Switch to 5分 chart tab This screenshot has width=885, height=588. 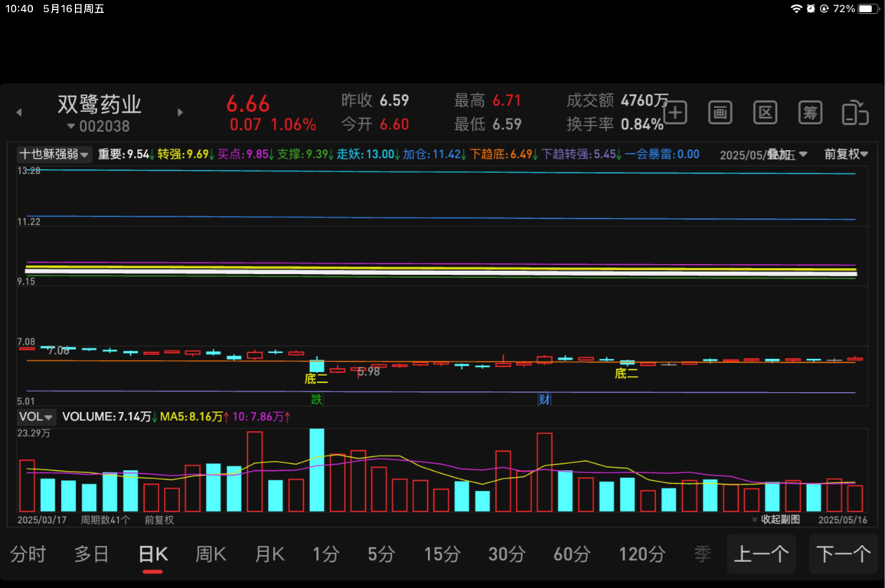click(x=381, y=554)
